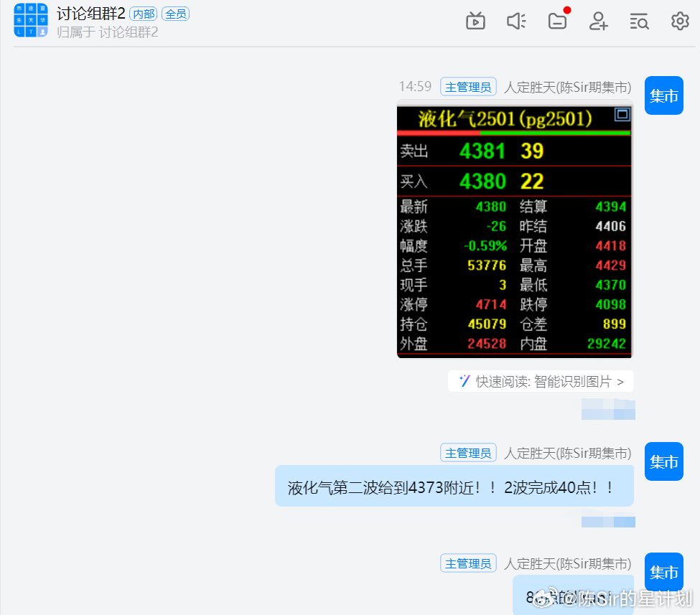Click the group avatar thumbnail
Viewport: 700px width, 615px height.
pyautogui.click(x=29, y=21)
